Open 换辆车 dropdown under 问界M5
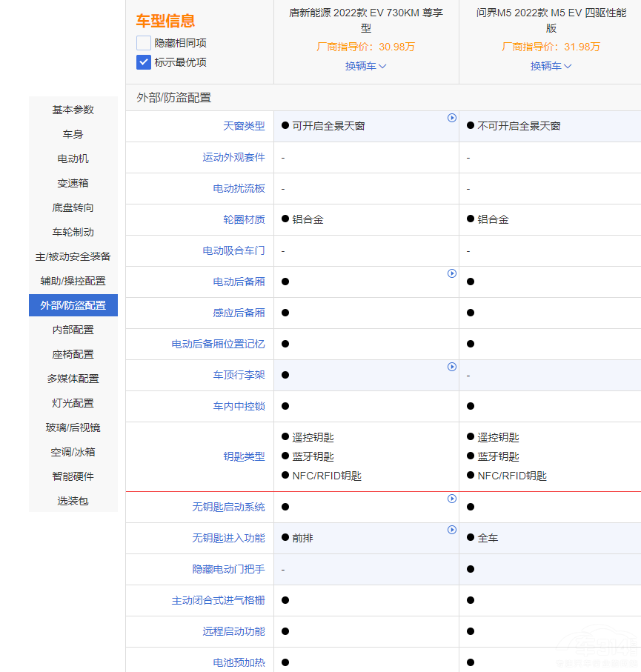 pos(551,66)
